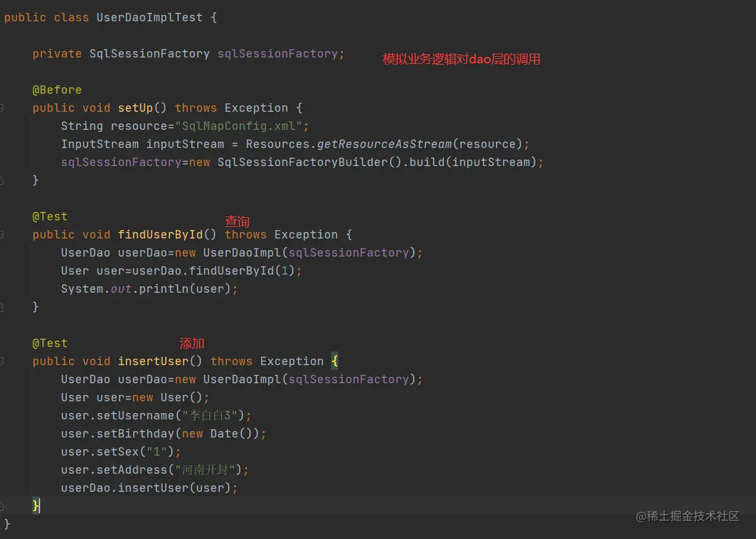This screenshot has width=756, height=539.
Task: Click the user.setSex("1") line
Action: (121, 452)
